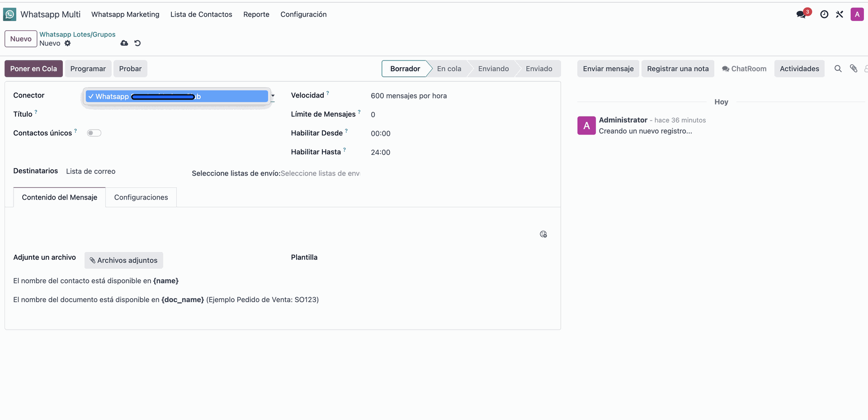868x420 pixels.
Task: Click the Archivos adjuntos button
Action: (x=124, y=260)
